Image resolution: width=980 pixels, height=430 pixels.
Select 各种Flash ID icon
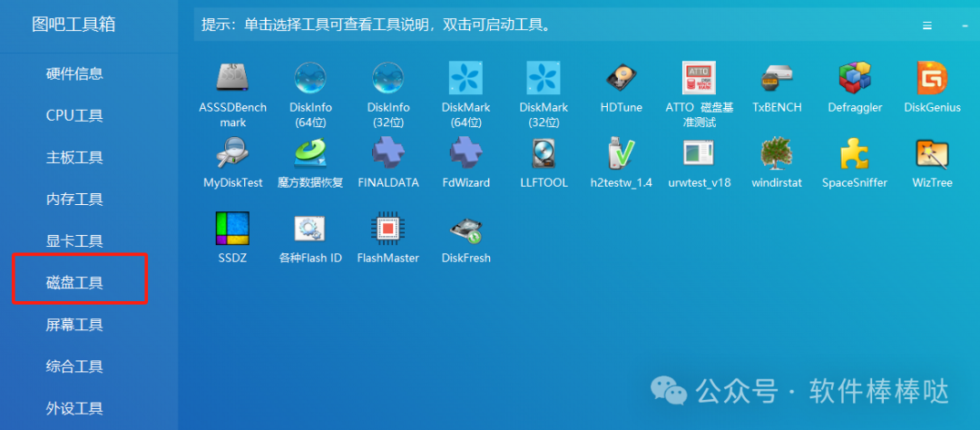[310, 229]
